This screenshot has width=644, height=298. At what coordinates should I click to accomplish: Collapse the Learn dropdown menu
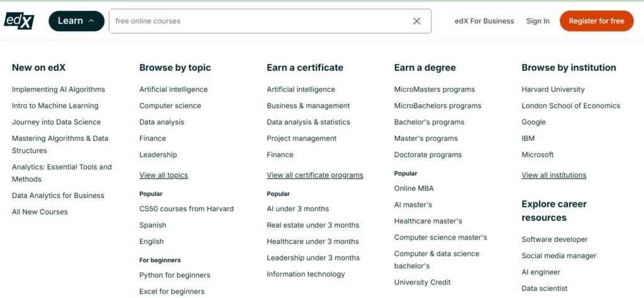click(x=76, y=21)
